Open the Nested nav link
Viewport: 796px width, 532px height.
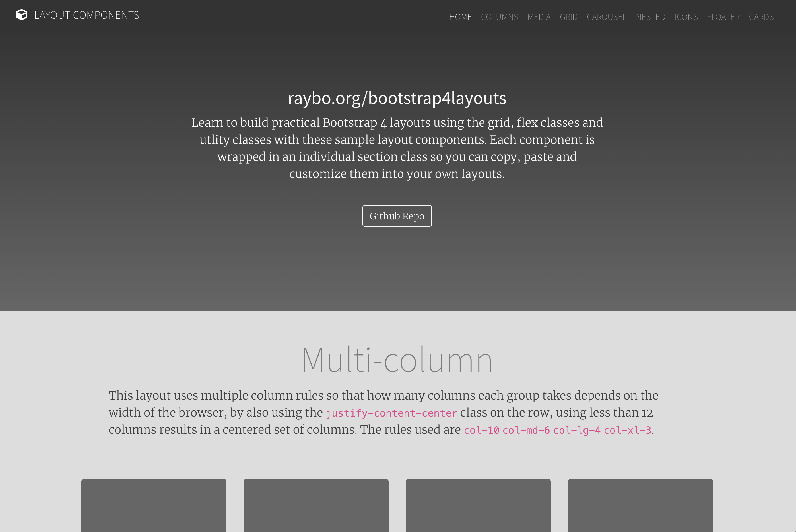pos(650,17)
